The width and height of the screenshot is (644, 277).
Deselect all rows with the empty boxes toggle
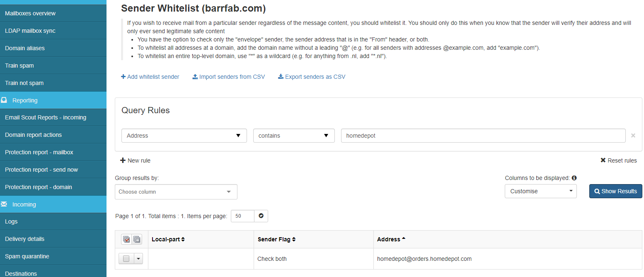(x=137, y=239)
